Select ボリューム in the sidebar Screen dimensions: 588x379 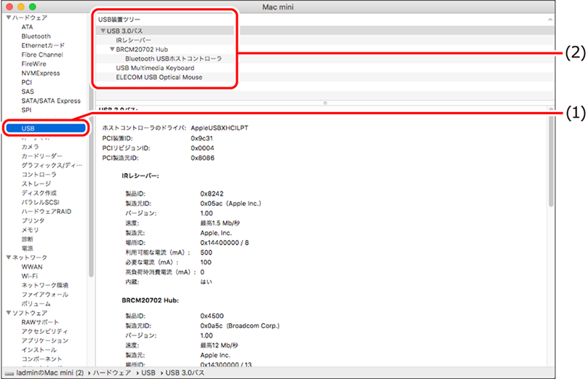[36, 303]
